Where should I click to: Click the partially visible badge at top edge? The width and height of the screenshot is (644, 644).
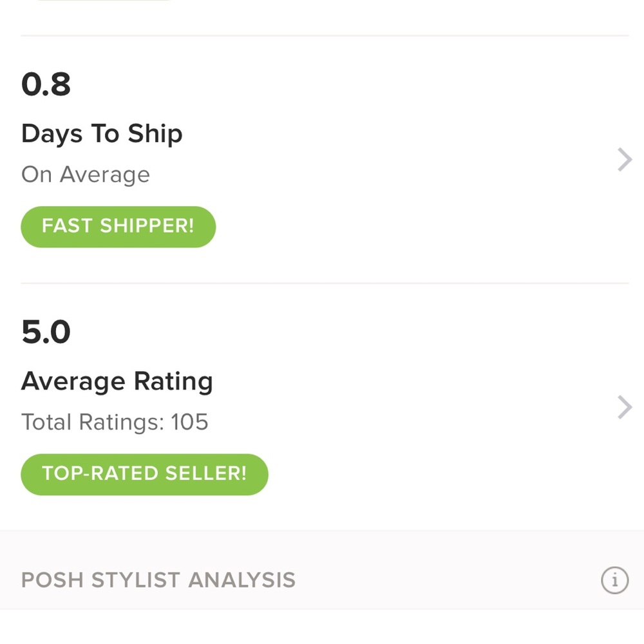tap(103, 1)
